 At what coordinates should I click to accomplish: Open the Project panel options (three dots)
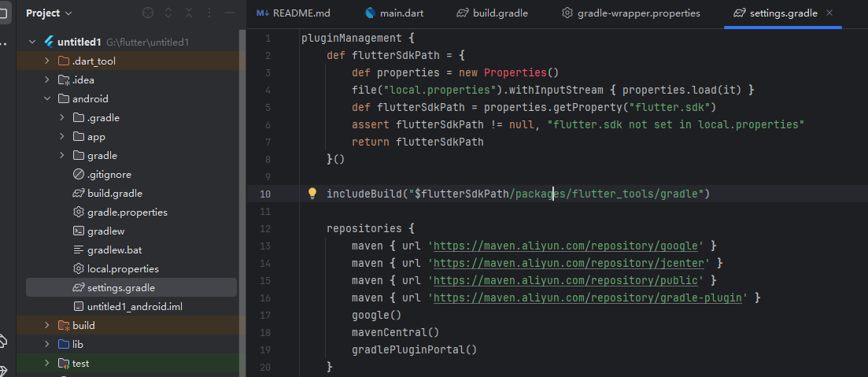[209, 13]
